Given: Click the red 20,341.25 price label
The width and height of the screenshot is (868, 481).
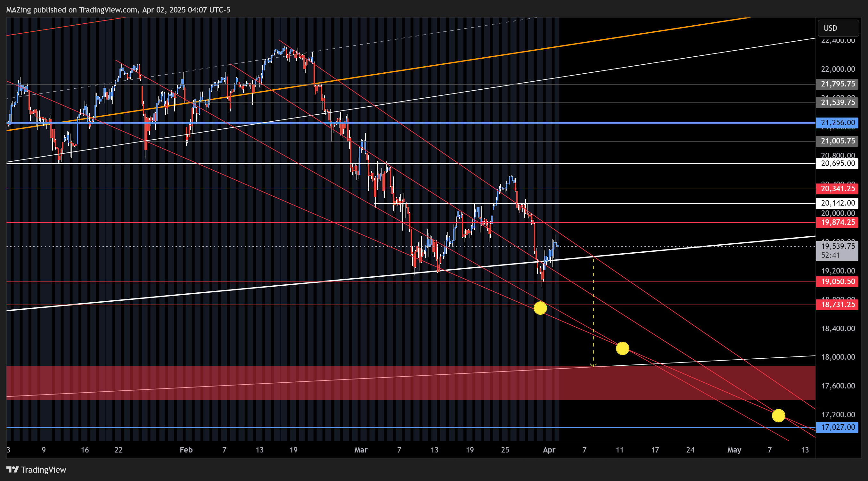Looking at the screenshot, I should point(837,189).
